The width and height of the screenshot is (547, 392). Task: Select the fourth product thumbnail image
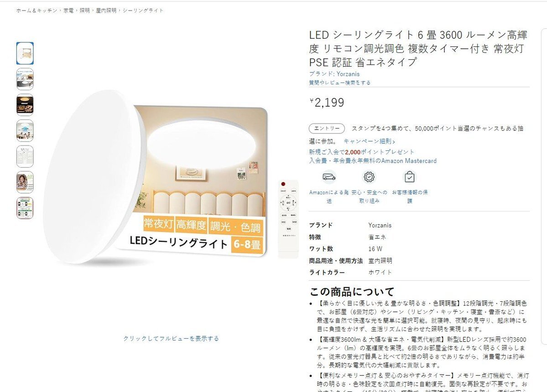pos(25,131)
